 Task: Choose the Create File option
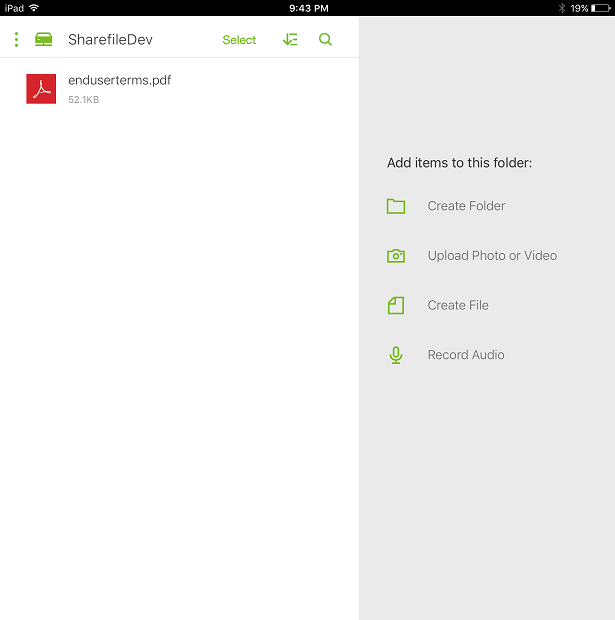tap(458, 305)
